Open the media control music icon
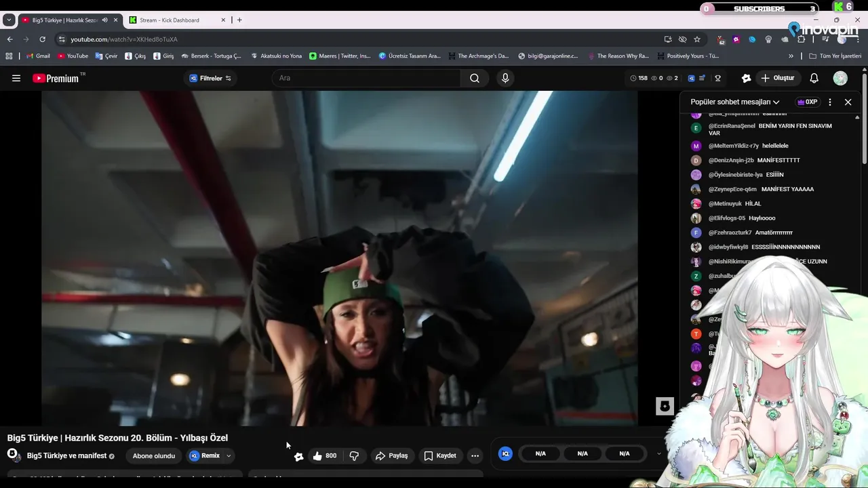 coord(825,39)
